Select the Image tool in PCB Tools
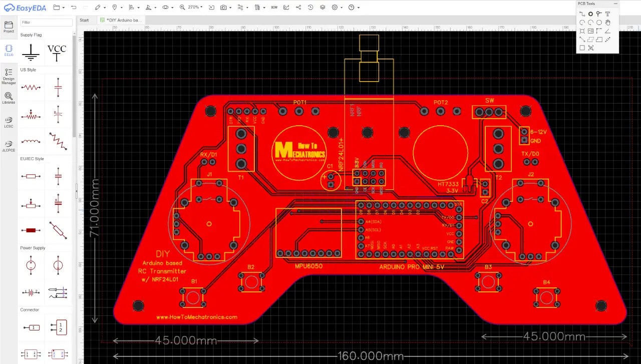This screenshot has width=641, height=364. (x=590, y=31)
